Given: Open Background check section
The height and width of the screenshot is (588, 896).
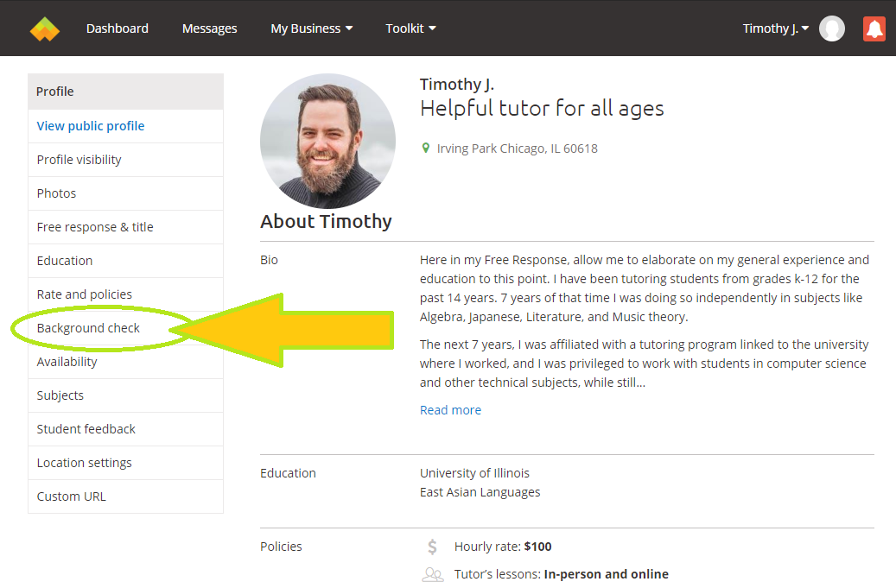Looking at the screenshot, I should 125,328.
